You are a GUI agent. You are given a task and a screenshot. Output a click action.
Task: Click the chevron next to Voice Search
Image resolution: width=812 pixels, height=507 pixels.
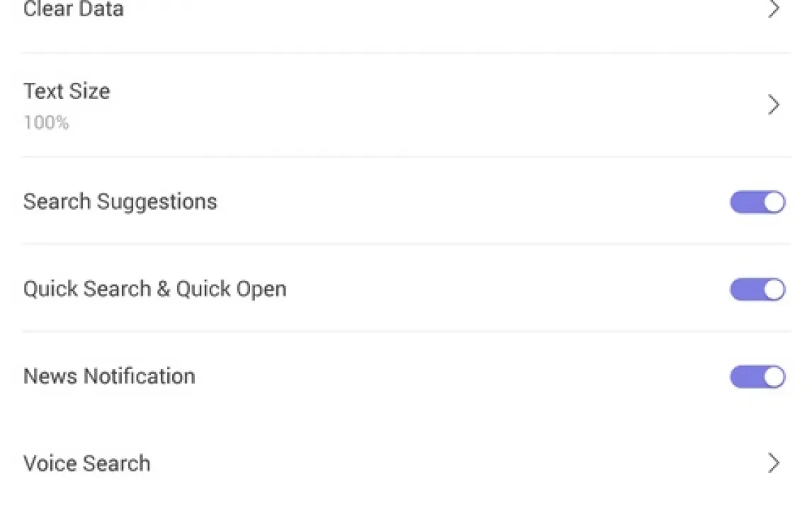point(774,464)
